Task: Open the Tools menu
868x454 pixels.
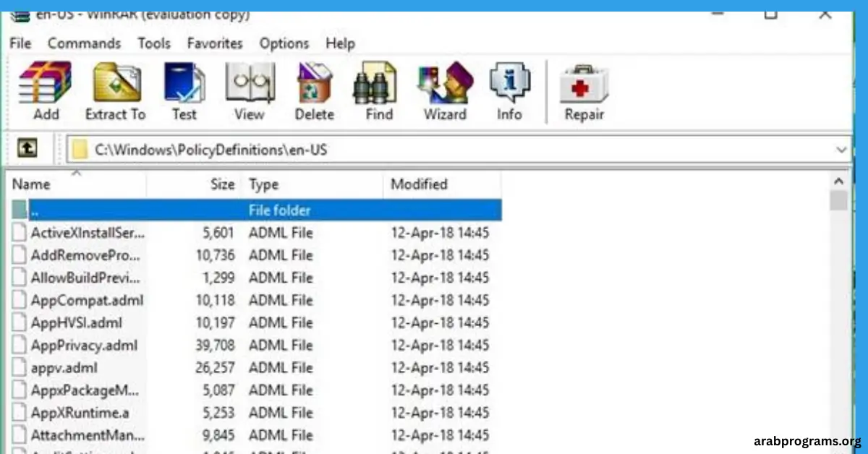Action: (154, 43)
